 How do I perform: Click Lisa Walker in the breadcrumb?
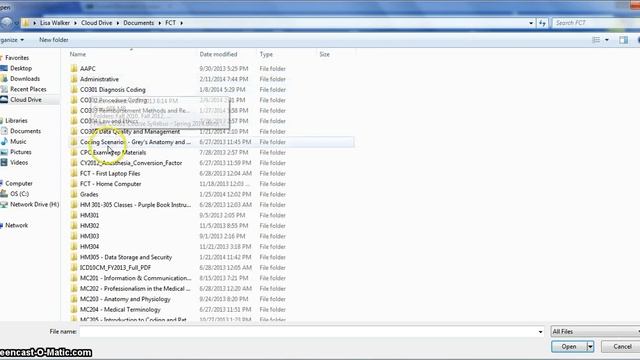pyautogui.click(x=55, y=23)
